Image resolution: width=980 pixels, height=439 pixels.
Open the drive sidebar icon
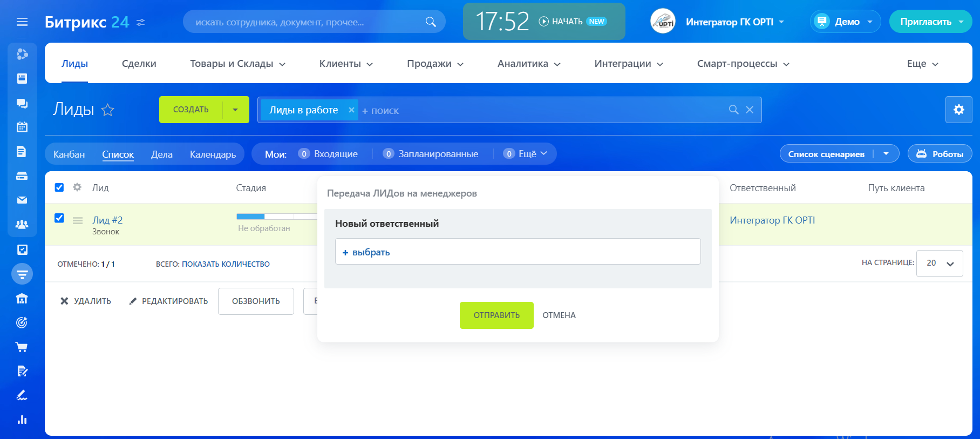pyautogui.click(x=22, y=176)
